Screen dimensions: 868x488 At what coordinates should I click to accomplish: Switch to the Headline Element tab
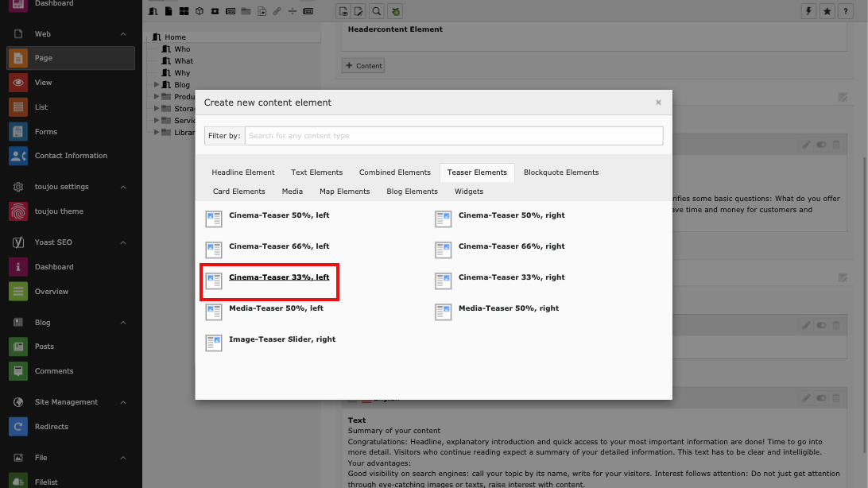point(242,172)
